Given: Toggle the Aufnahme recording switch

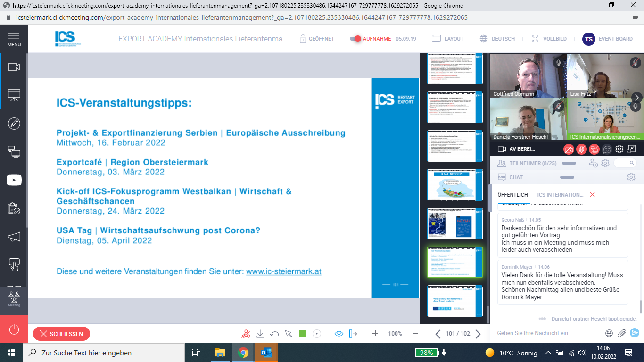Looking at the screenshot, I should point(355,39).
